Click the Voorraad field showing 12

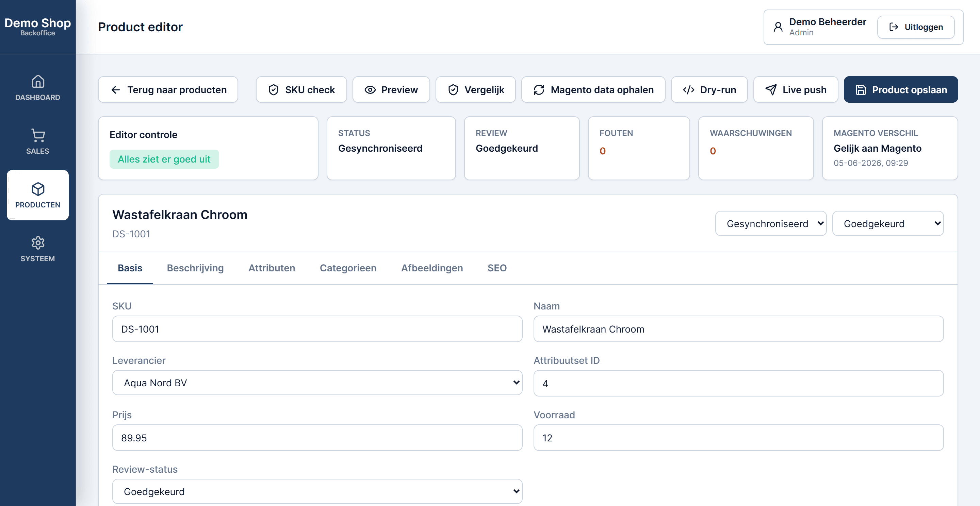(x=738, y=438)
